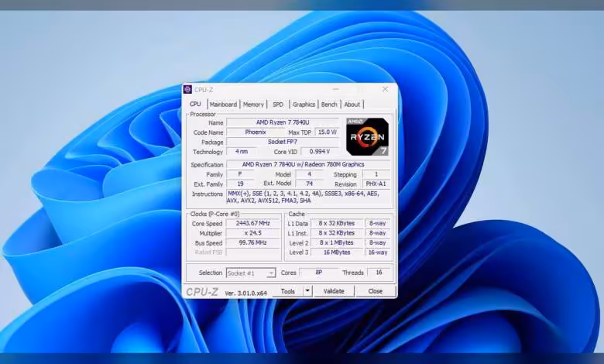Click the Level 2 value 8 x 1 MBytes
Image resolution: width=604 pixels, height=364 pixels.
coord(337,242)
